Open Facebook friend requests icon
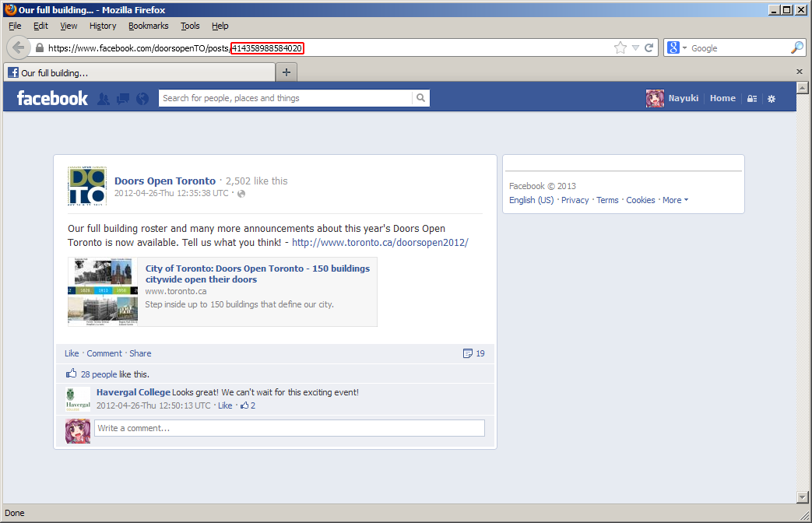Viewport: 812px width, 523px height. [104, 98]
